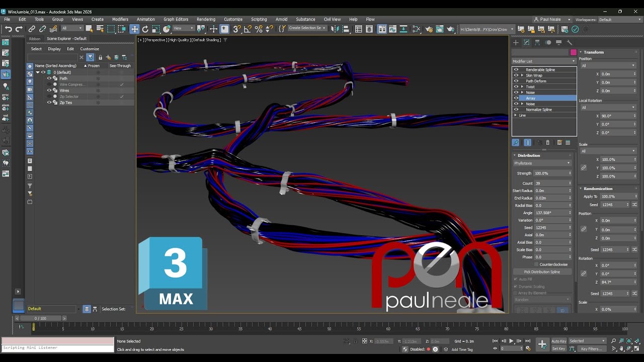Toggle Window/Crossing selection mode

(x=122, y=29)
